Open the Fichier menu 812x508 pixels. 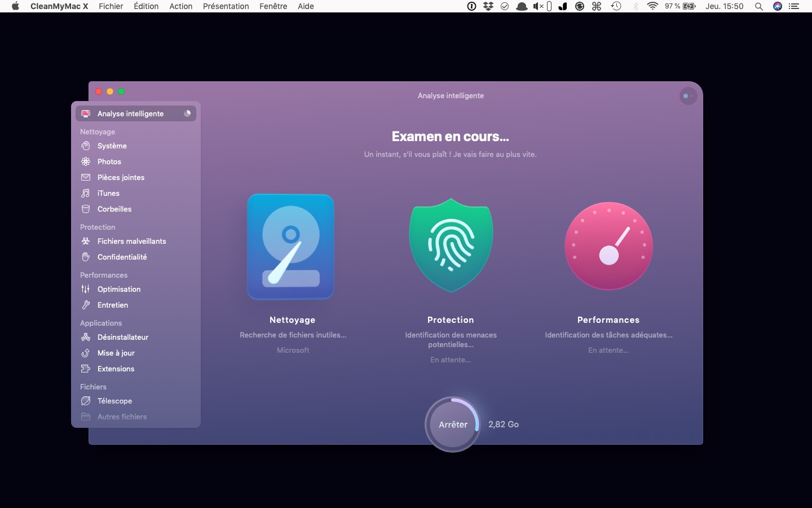tap(111, 6)
